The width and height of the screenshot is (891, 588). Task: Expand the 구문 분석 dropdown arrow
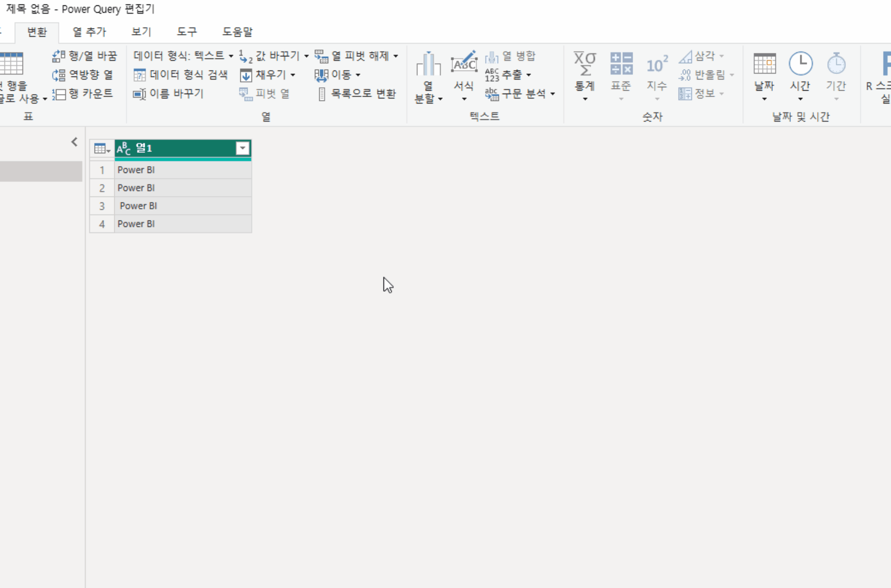pos(553,94)
